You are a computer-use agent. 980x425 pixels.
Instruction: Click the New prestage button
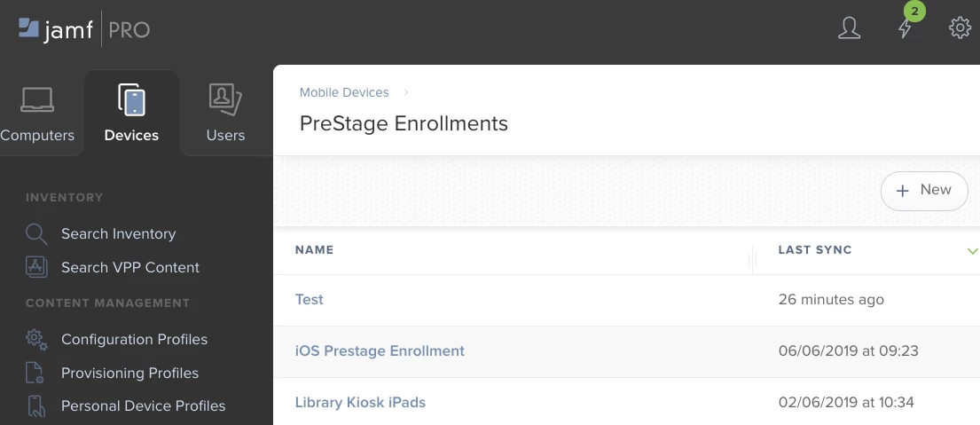(924, 191)
